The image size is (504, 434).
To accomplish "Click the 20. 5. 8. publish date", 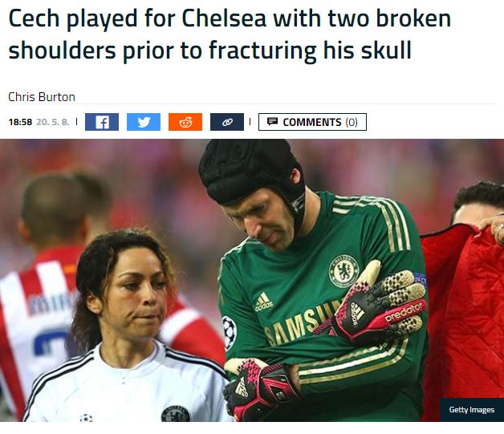I will [53, 122].
